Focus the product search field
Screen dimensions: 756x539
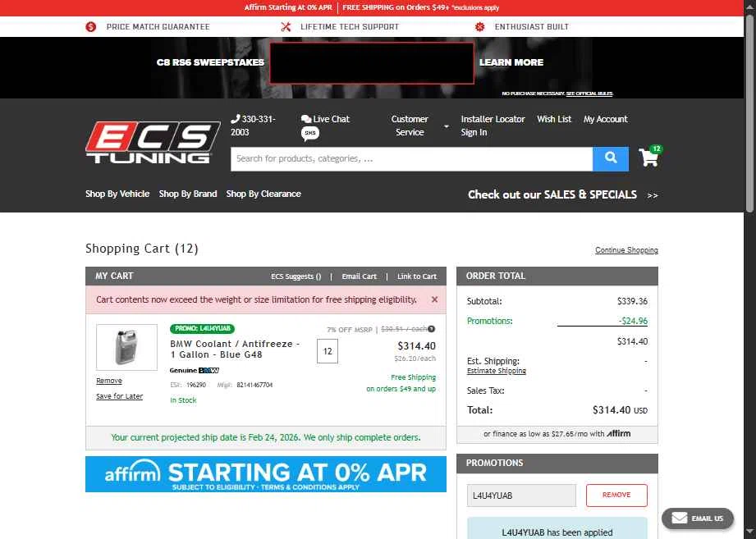point(411,158)
